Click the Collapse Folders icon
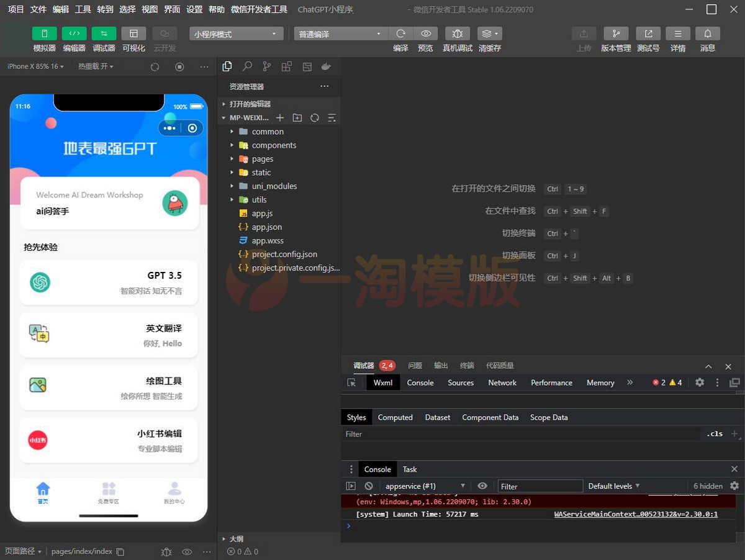The height and width of the screenshot is (560, 745). click(332, 117)
